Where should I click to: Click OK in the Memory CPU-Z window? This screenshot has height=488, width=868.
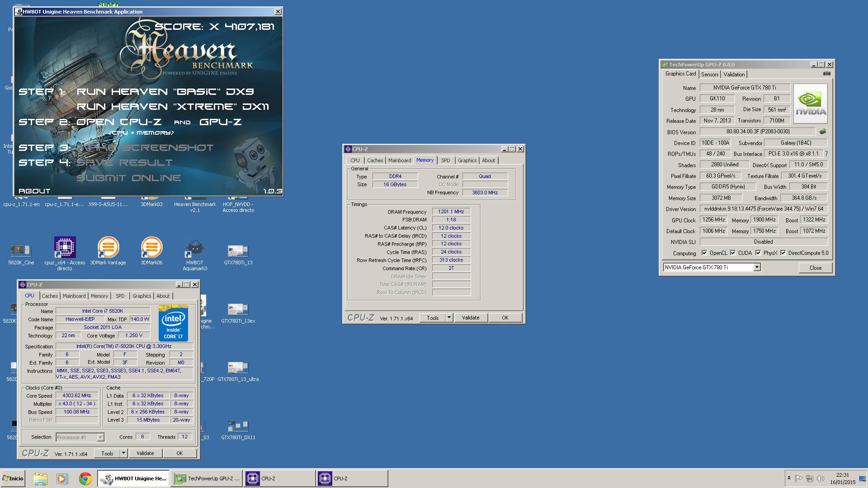(x=505, y=318)
